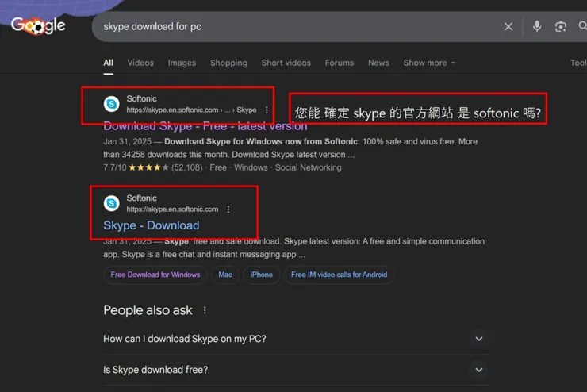The image size is (587, 392).
Task: Open the Short videos tab
Action: (x=286, y=63)
